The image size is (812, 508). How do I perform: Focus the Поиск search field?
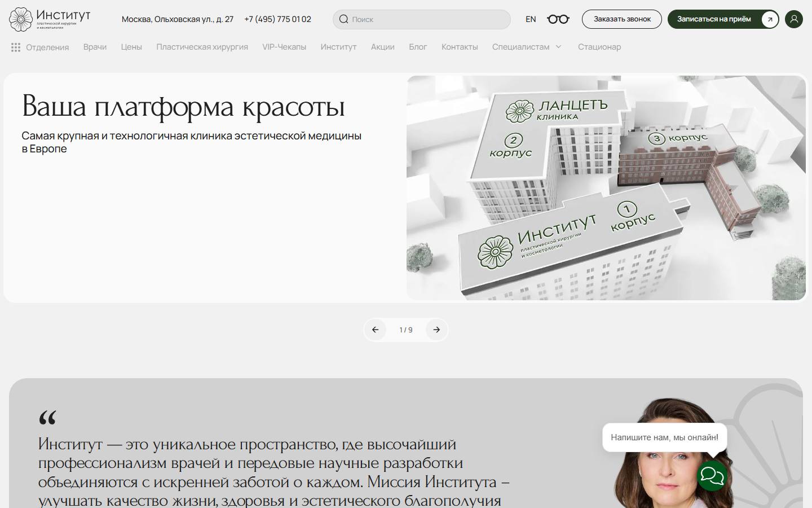pyautogui.click(x=422, y=19)
